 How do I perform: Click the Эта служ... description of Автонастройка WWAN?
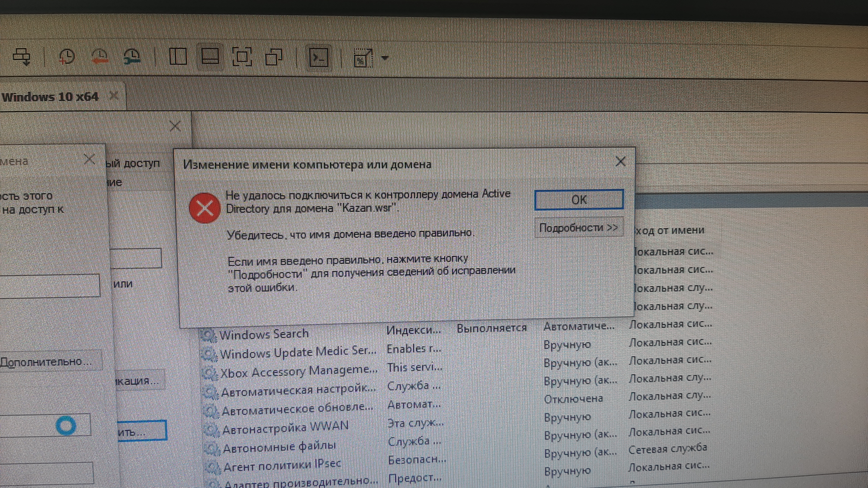[x=416, y=423]
